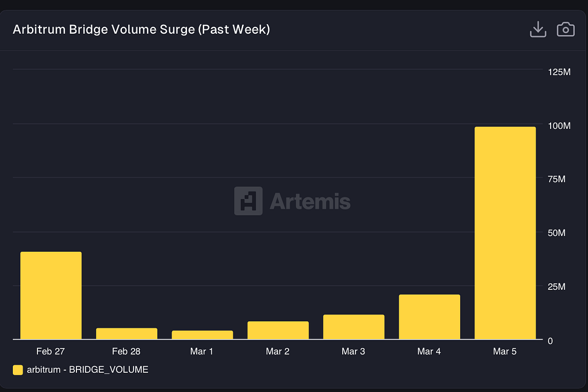588x392 pixels.
Task: Click the Artemis logo watermark icon
Action: click(248, 201)
